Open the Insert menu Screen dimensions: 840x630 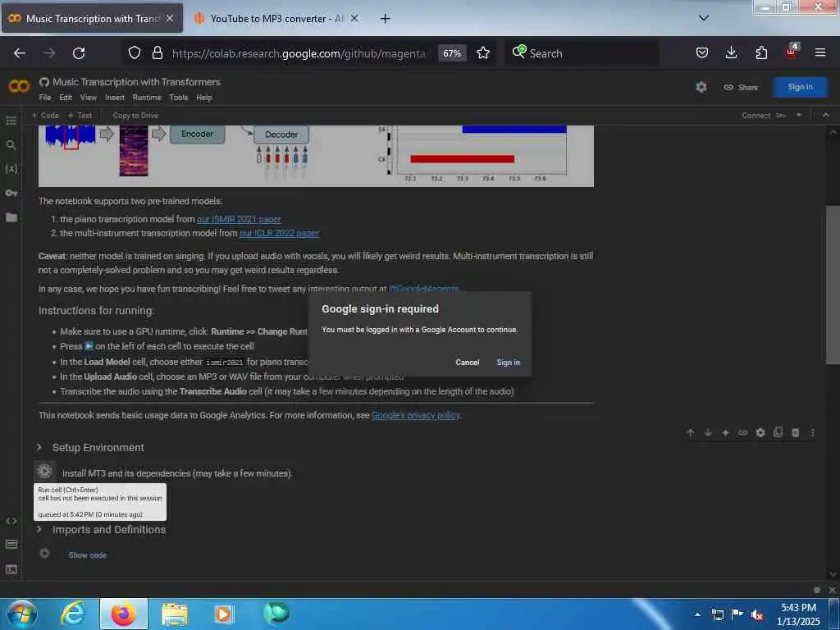pos(115,98)
